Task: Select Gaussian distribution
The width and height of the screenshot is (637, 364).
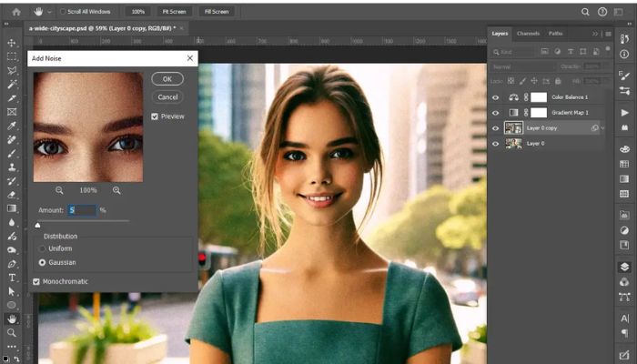Action: click(x=42, y=263)
